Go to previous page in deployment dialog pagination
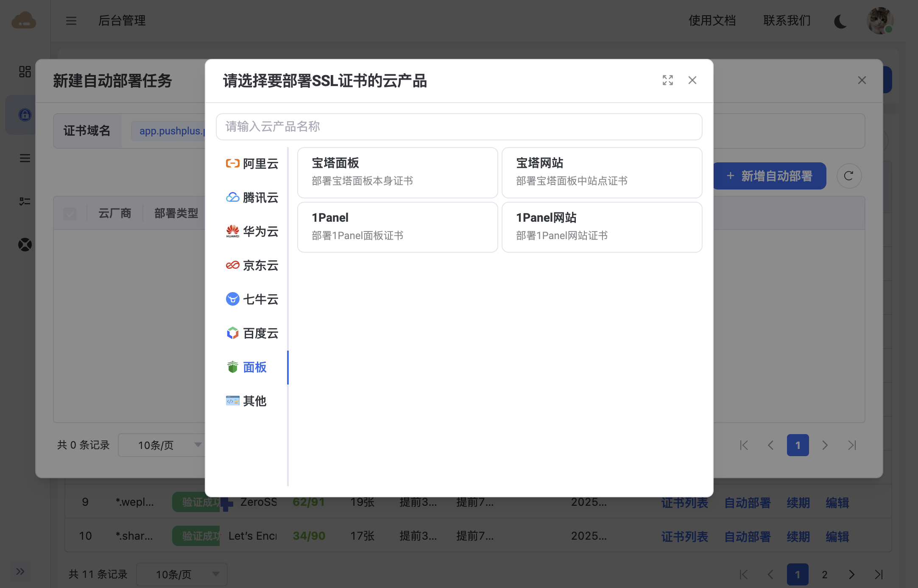The image size is (918, 588). [771, 445]
